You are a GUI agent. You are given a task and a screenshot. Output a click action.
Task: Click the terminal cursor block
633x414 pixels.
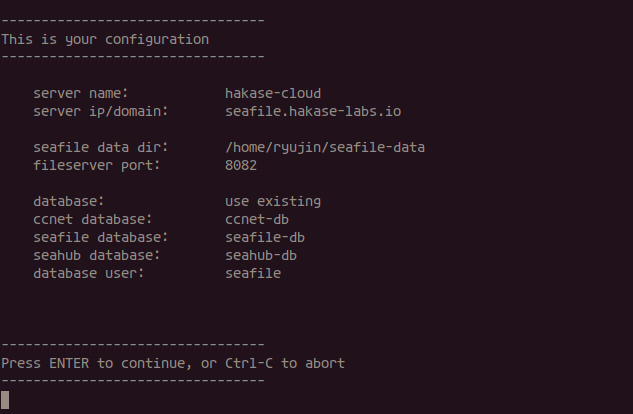(5, 400)
